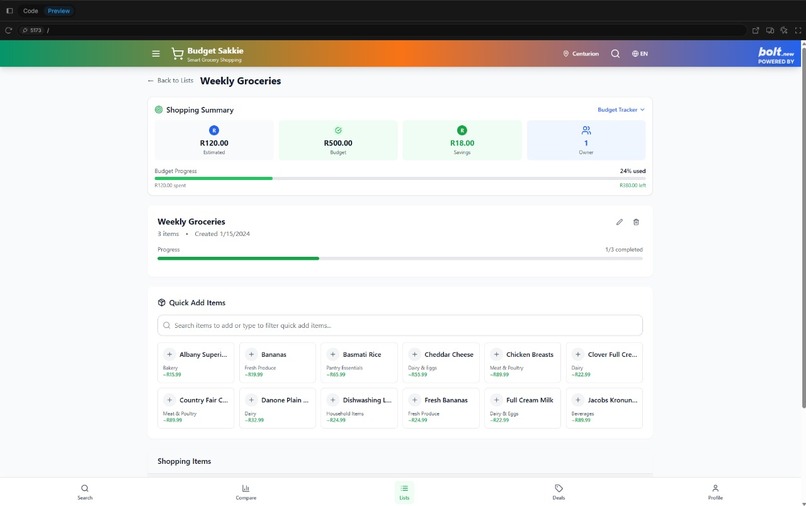The height and width of the screenshot is (506, 806).
Task: Click the list completion Progress bar
Action: click(x=400, y=258)
